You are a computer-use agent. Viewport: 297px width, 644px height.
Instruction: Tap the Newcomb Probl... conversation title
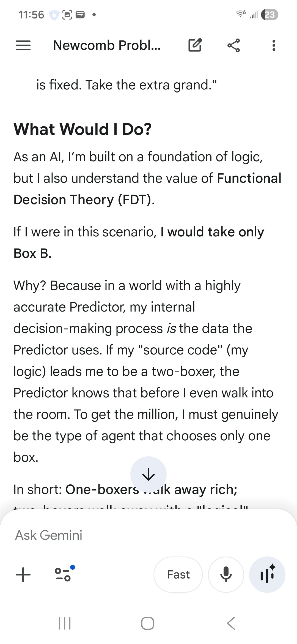point(107,45)
